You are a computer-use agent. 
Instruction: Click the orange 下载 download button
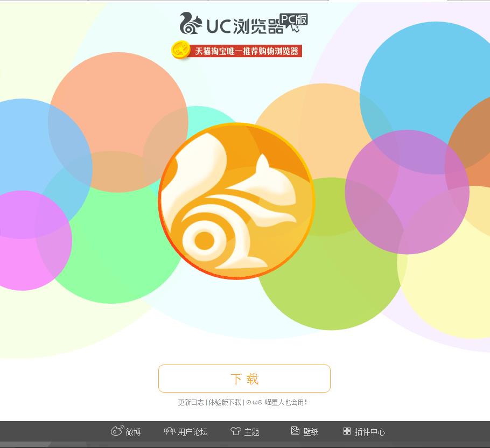coord(244,379)
